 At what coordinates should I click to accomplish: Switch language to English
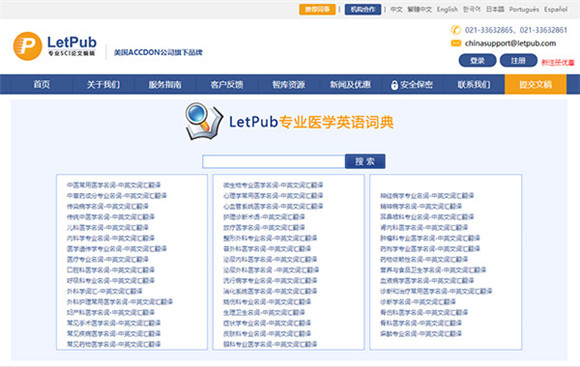pyautogui.click(x=447, y=9)
